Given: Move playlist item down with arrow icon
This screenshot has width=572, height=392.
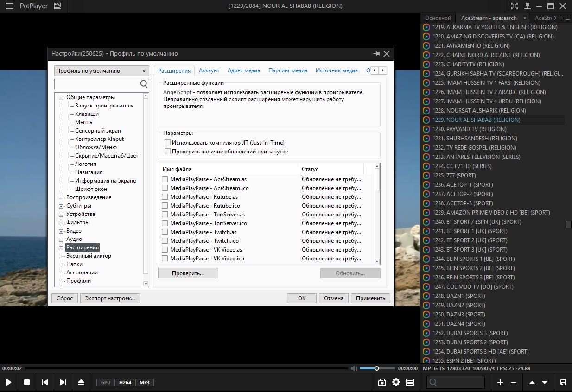Looking at the screenshot, I should pyautogui.click(x=545, y=382).
